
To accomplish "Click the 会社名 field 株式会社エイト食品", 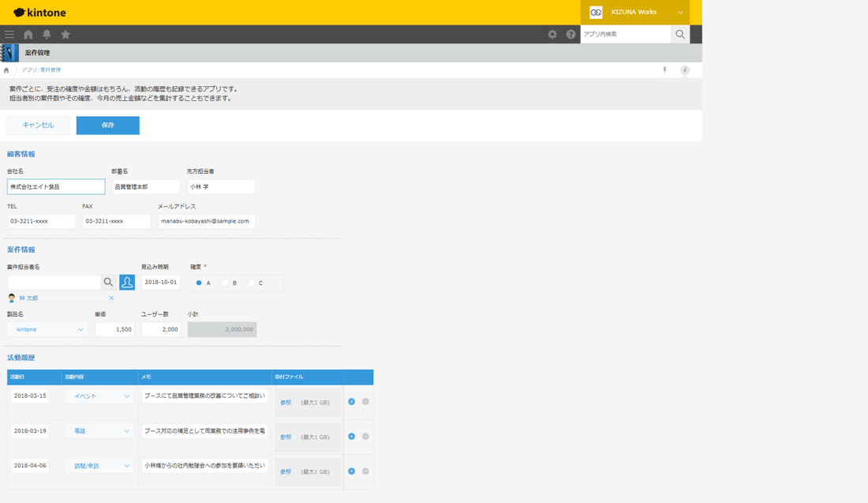I will [x=56, y=186].
